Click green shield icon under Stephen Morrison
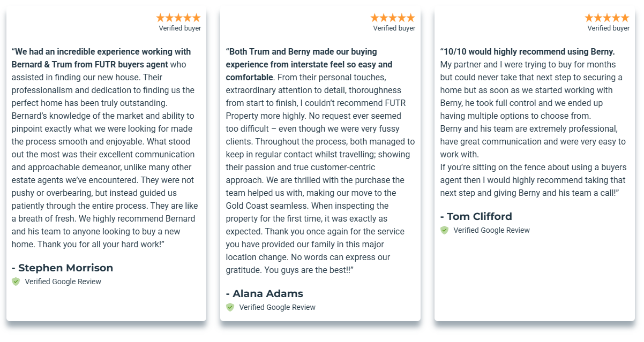This screenshot has width=644, height=342. 16,282
